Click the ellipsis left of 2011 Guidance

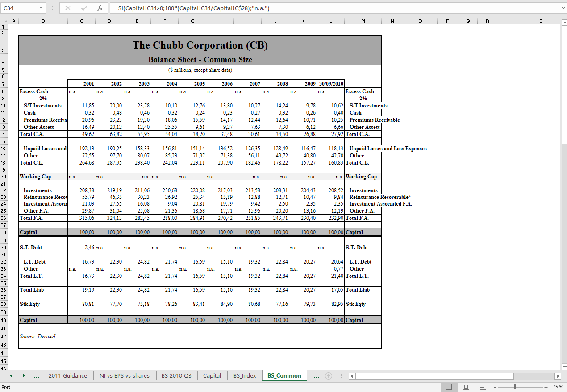(37, 376)
